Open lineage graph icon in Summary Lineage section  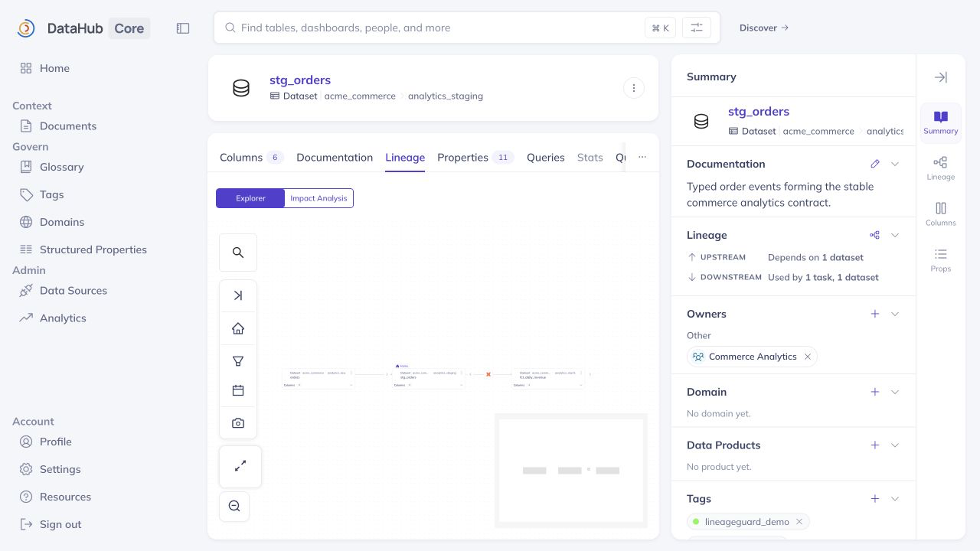[x=874, y=235]
